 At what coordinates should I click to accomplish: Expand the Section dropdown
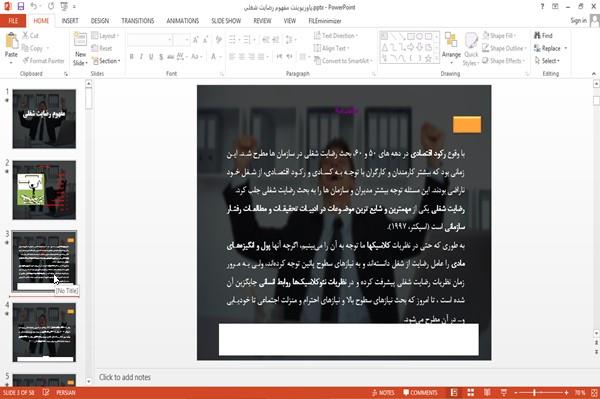point(106,61)
